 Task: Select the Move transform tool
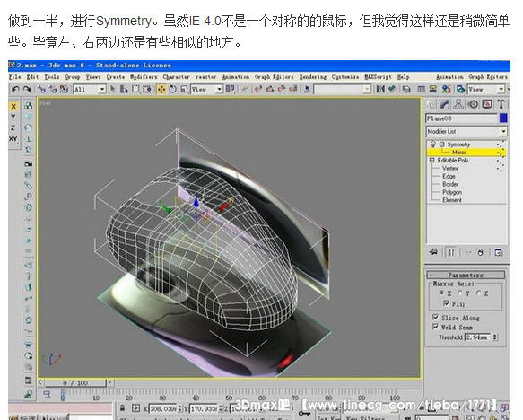click(x=161, y=89)
